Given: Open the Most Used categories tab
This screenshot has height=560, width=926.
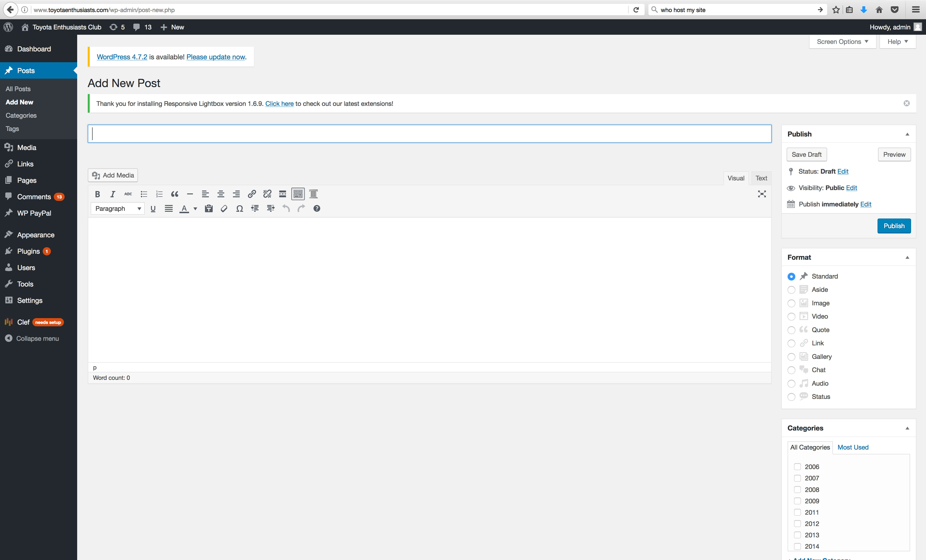Looking at the screenshot, I should 853,447.
